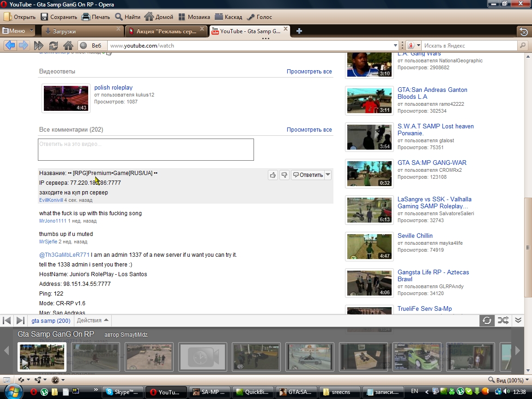This screenshot has height=399, width=532.
Task: Open the GTA SA:MP GANG-WAR video title
Action: pos(432,163)
